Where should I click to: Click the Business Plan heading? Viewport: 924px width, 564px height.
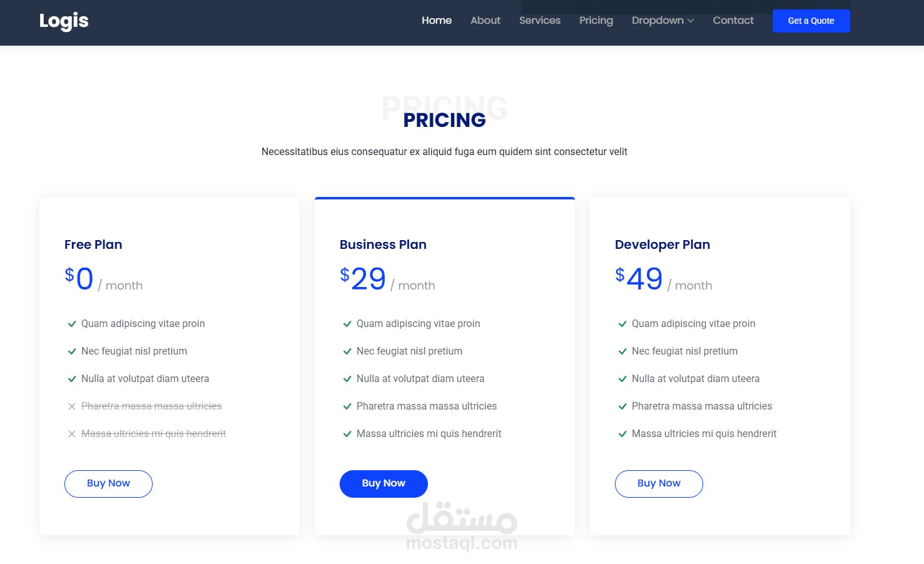(383, 244)
